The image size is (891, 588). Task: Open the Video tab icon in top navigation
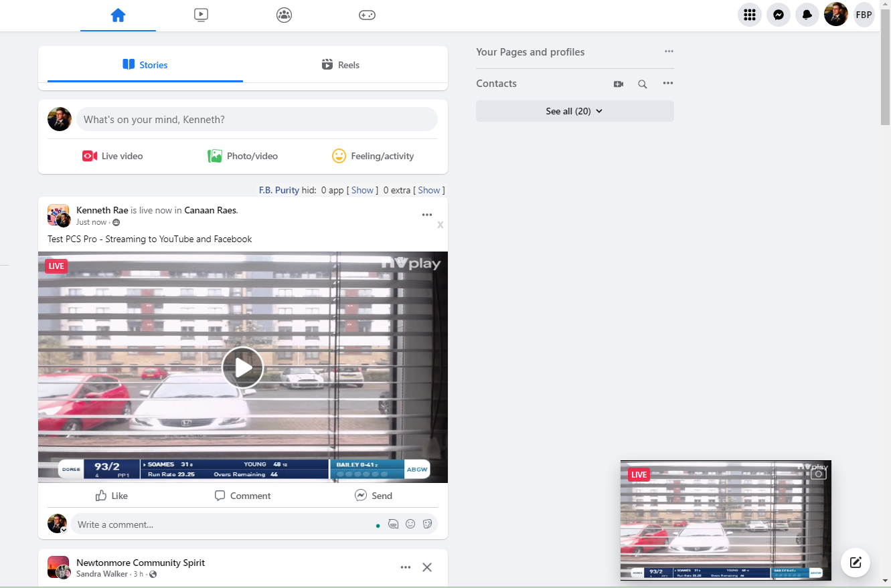click(201, 15)
